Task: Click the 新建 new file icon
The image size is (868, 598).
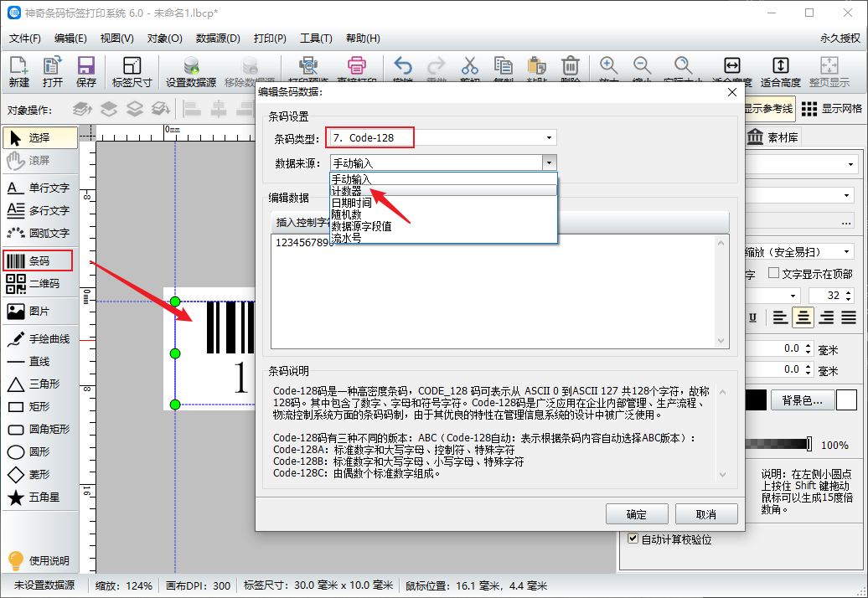Action: 18,71
